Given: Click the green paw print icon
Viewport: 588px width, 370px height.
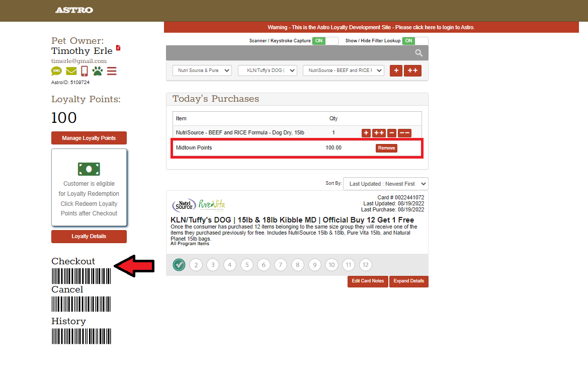Looking at the screenshot, I should coord(97,71).
